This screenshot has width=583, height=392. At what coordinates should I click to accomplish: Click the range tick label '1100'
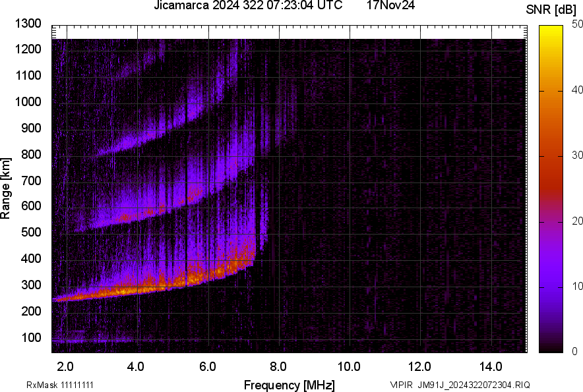pyautogui.click(x=28, y=75)
